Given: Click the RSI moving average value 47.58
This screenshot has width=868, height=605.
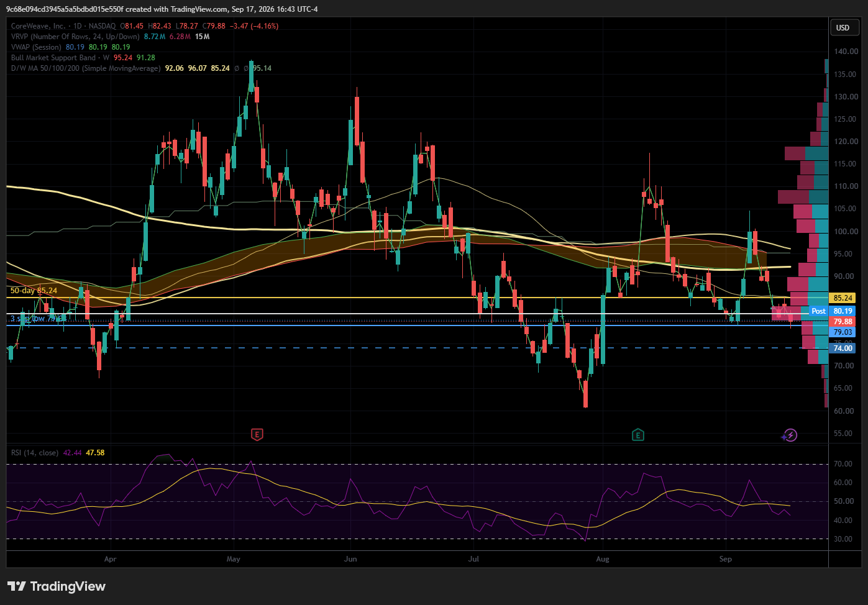Looking at the screenshot, I should point(95,453).
